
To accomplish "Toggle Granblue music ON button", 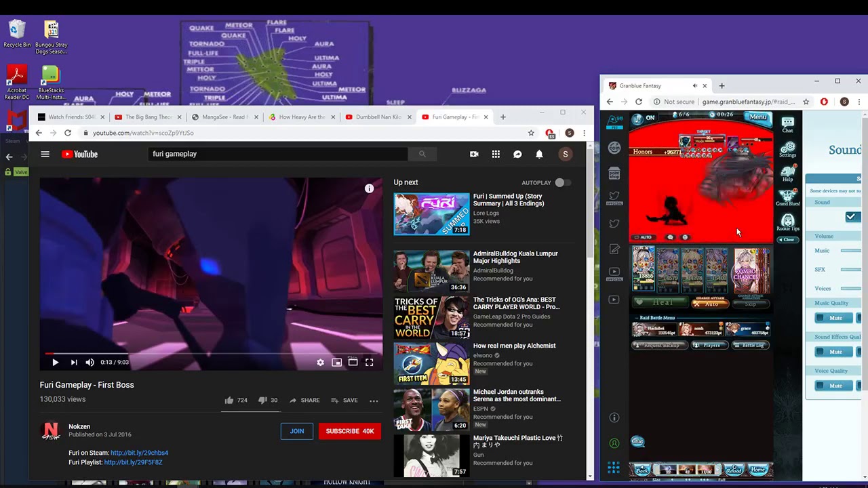I will [644, 118].
